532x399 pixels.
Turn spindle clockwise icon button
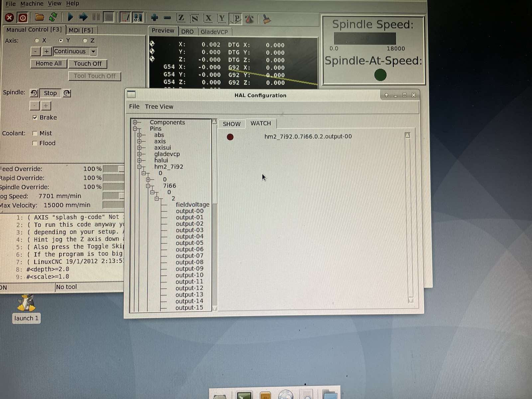click(x=67, y=93)
